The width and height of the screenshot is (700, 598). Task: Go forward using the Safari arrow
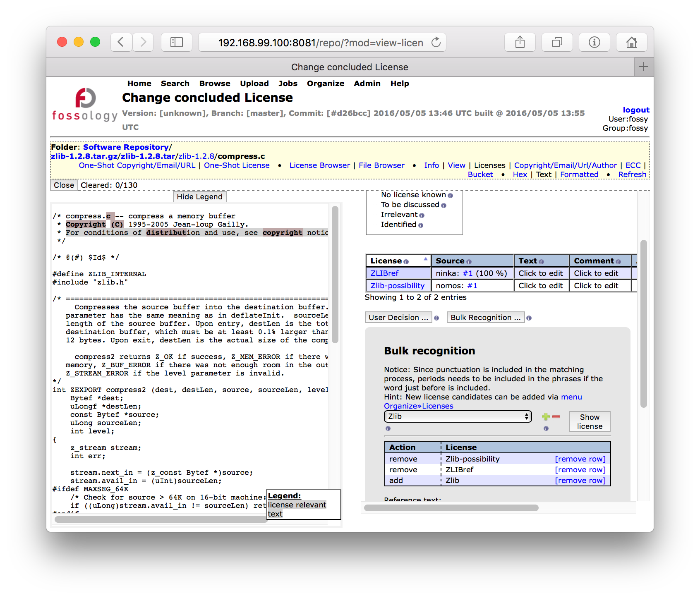pyautogui.click(x=143, y=42)
